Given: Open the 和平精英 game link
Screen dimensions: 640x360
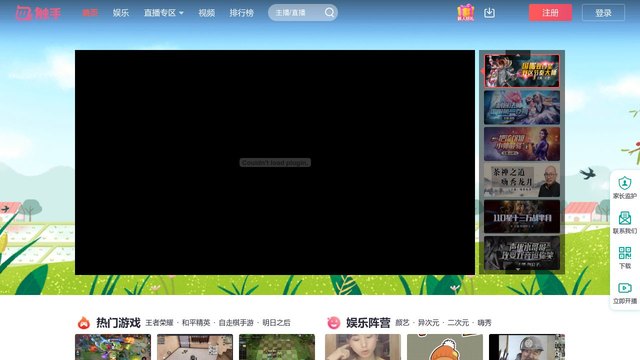Looking at the screenshot, I should coord(196,322).
